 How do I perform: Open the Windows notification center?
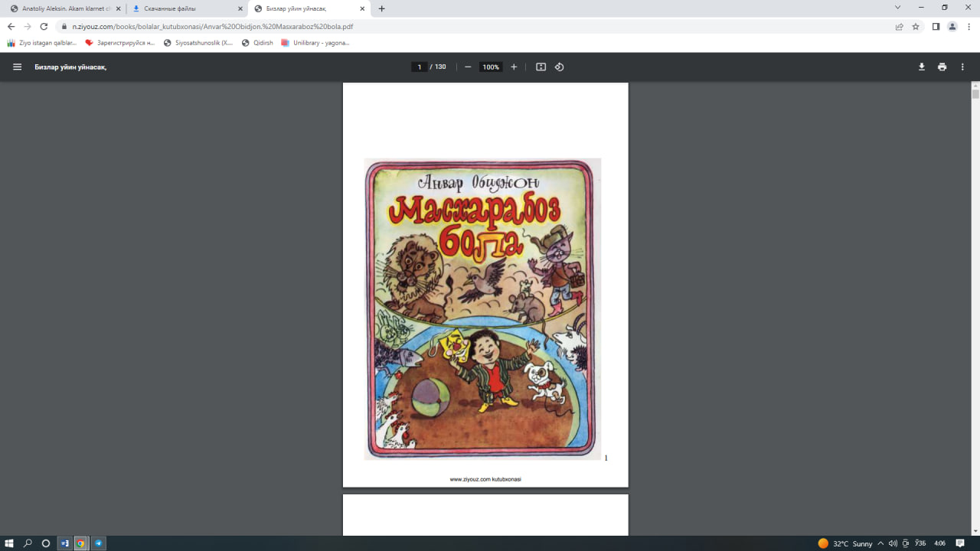960,543
